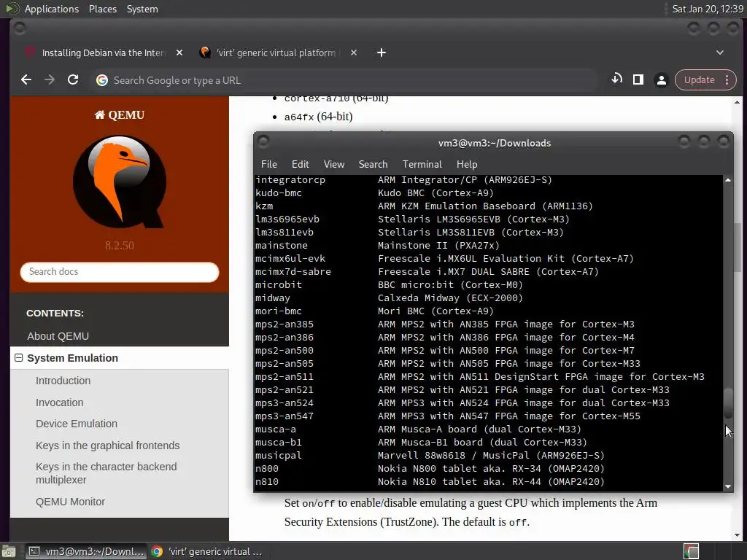Open the terminal Edit menu

(x=300, y=164)
